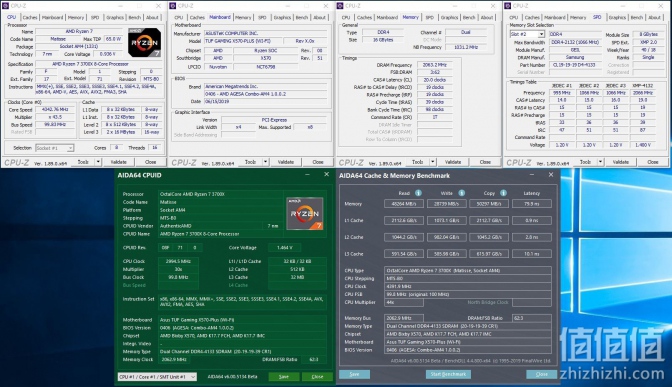Select the Bench tab in third CPU-Z window
The width and height of the screenshot is (672, 387).
click(469, 18)
